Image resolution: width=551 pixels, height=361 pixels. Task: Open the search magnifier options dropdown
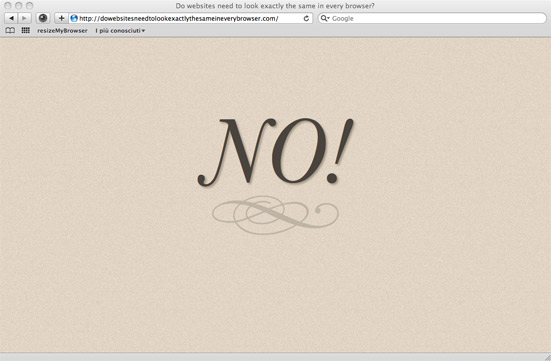click(325, 18)
